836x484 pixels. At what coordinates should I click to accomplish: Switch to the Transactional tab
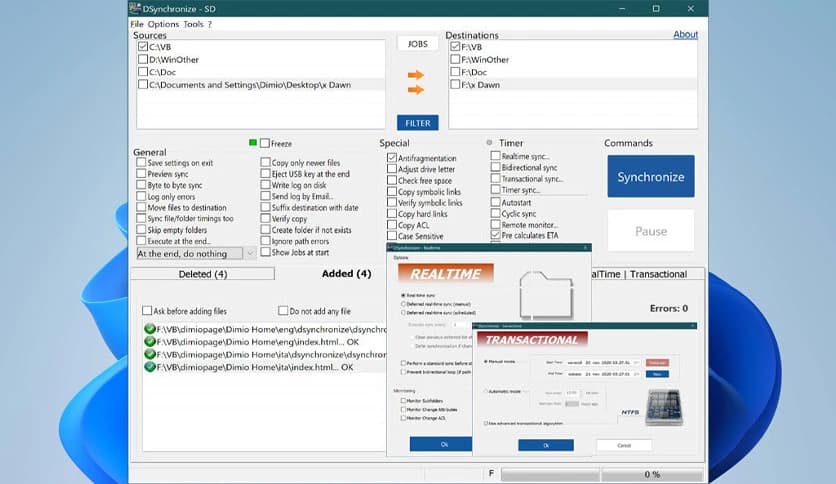click(658, 274)
